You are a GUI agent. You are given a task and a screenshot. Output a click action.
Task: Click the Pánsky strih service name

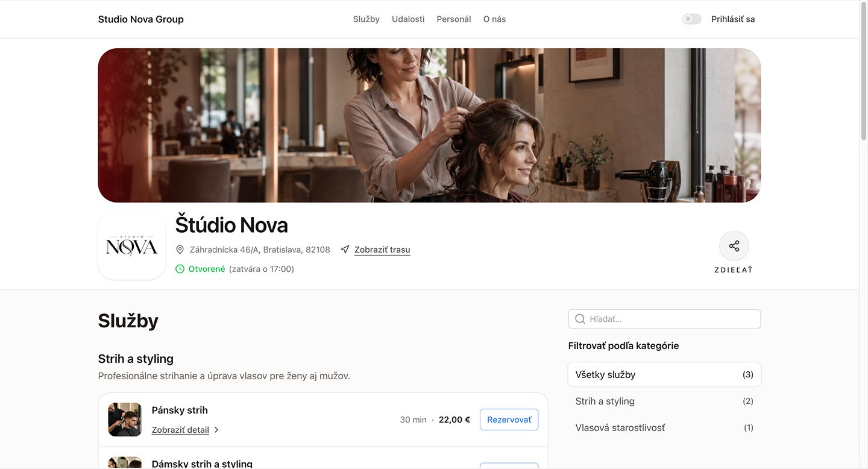tap(180, 410)
